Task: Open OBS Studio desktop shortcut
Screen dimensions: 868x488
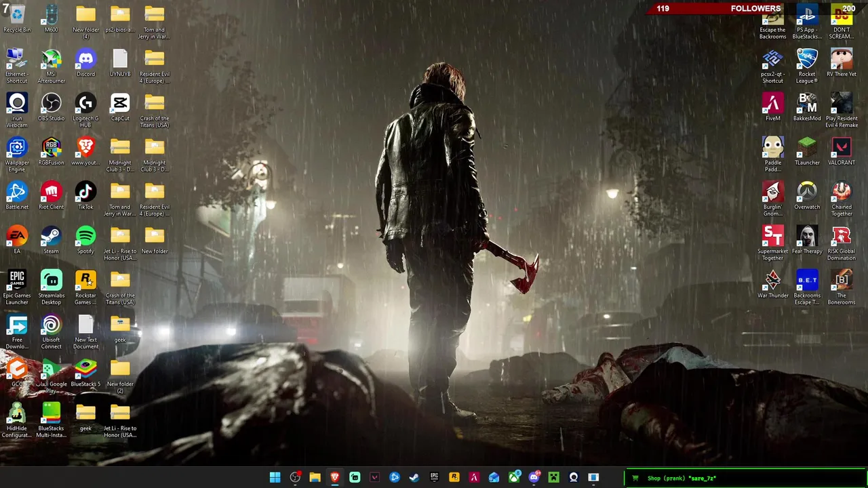Action: pyautogui.click(x=51, y=107)
